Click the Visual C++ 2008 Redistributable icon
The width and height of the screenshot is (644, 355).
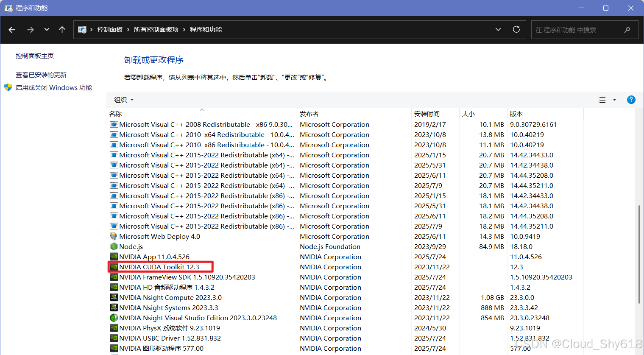114,124
